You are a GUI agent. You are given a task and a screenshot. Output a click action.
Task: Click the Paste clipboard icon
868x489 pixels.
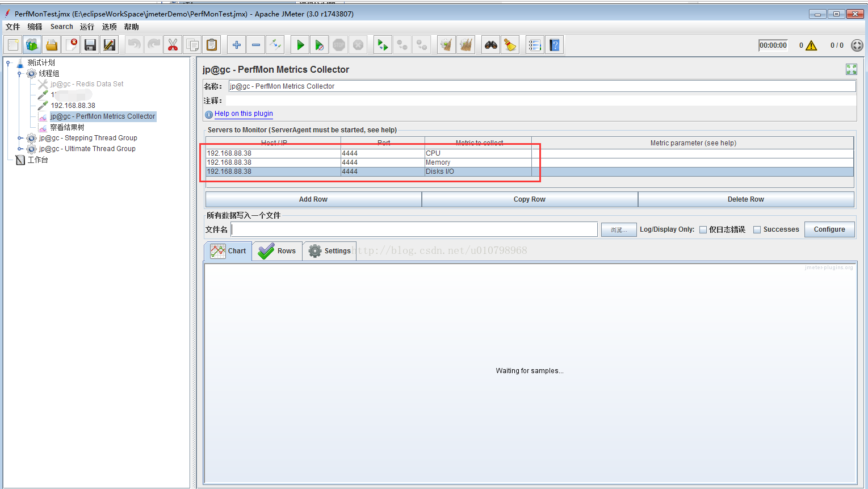point(212,45)
